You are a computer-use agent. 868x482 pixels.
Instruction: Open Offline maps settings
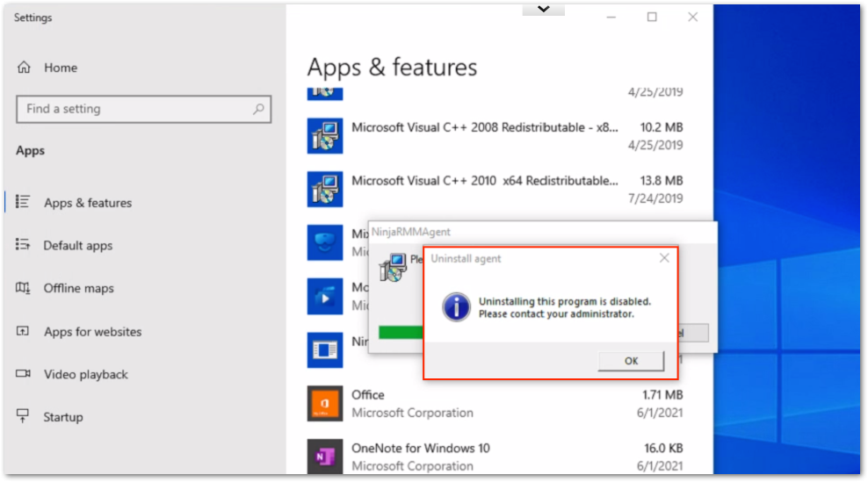point(78,288)
